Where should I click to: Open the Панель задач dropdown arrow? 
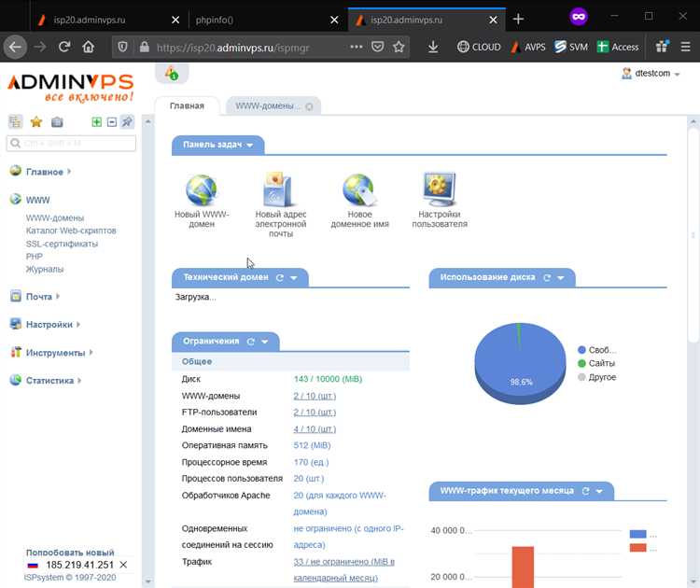(x=250, y=145)
